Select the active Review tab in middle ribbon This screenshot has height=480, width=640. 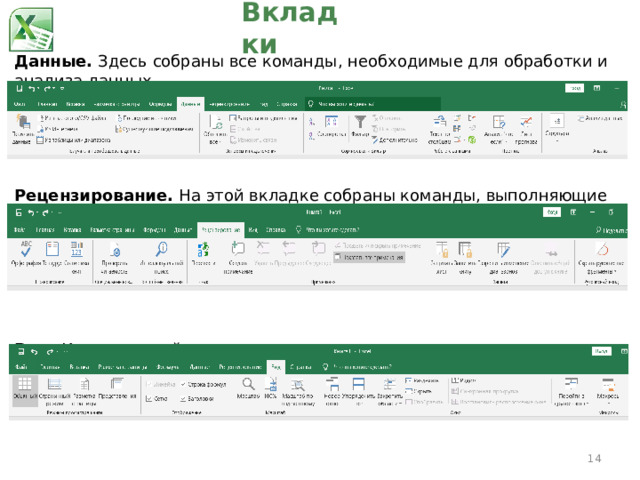(x=221, y=230)
